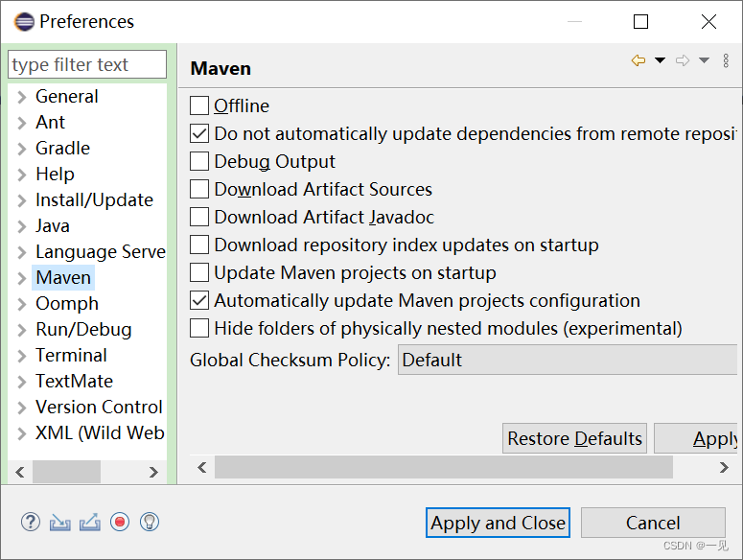Select Oomph in the preferences tree

tap(67, 304)
